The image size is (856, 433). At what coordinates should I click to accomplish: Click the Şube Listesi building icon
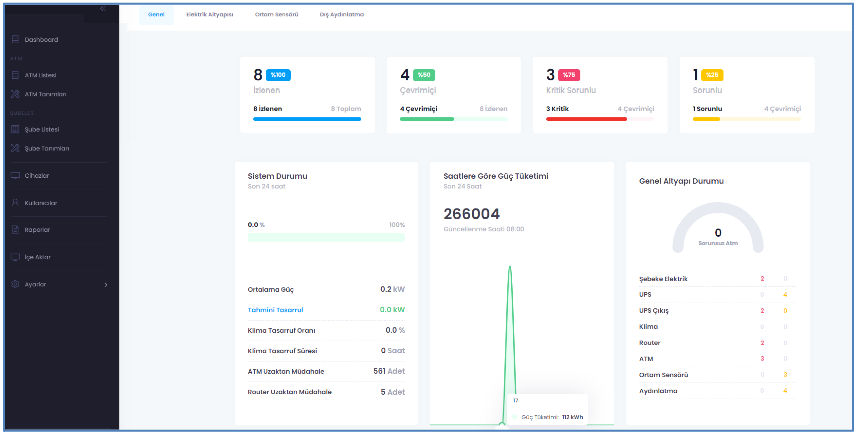pos(15,129)
